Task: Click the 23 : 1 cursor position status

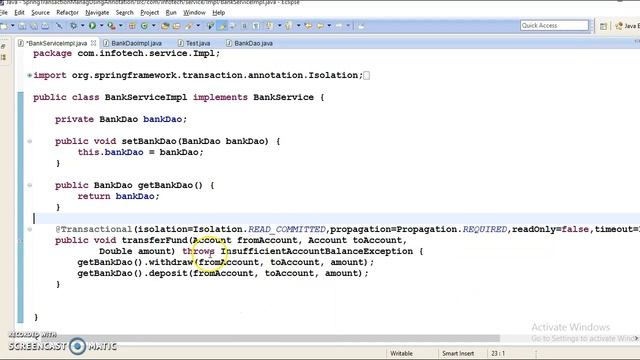Action: pos(498,353)
